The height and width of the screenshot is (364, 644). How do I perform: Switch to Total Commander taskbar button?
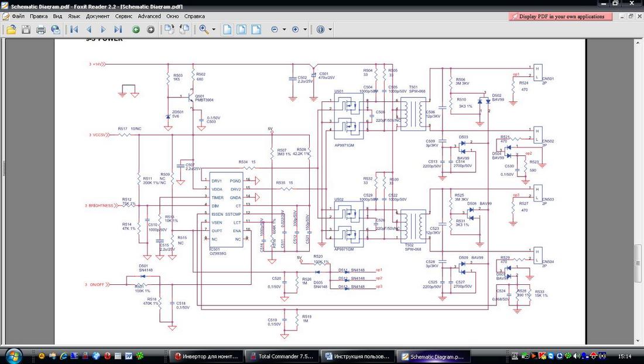tap(282, 356)
